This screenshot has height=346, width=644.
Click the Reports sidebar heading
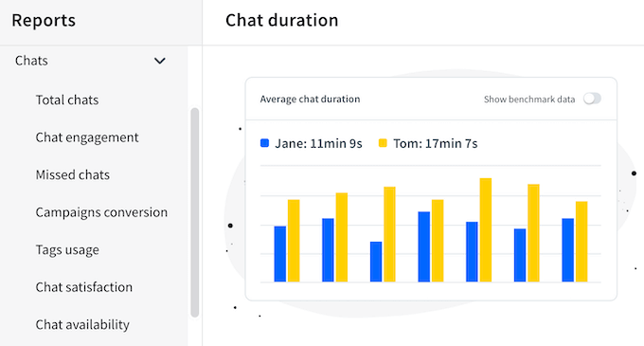(x=44, y=20)
